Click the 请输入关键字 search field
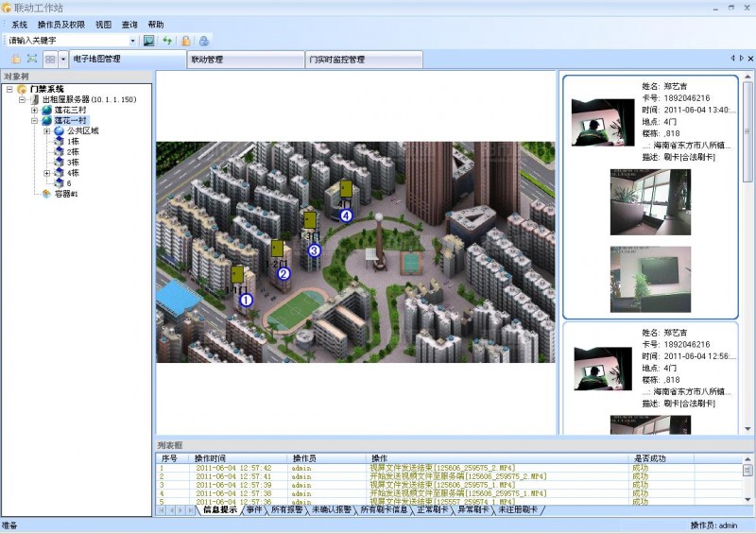The height and width of the screenshot is (534, 756). click(x=67, y=41)
